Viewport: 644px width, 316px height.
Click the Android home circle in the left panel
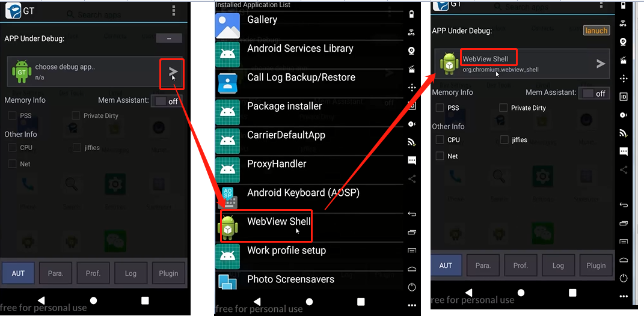click(93, 300)
